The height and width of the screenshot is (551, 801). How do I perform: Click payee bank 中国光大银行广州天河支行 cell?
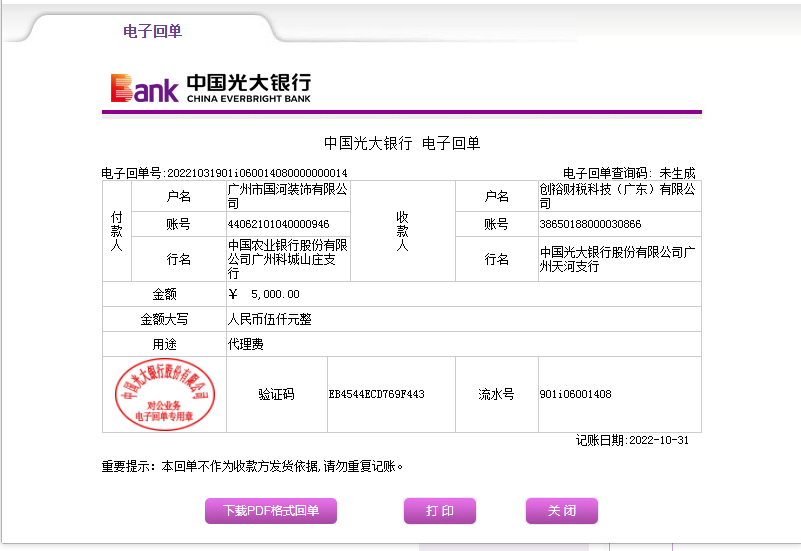617,259
